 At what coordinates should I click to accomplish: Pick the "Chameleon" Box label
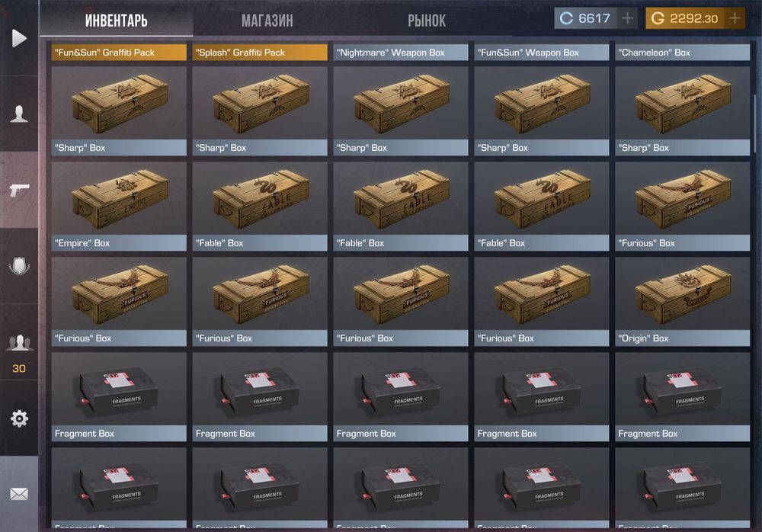click(682, 53)
